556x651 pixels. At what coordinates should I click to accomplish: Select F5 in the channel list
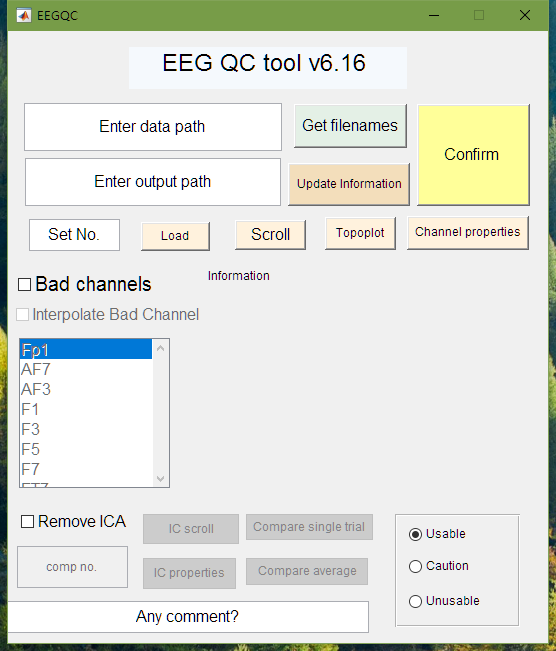pos(86,449)
